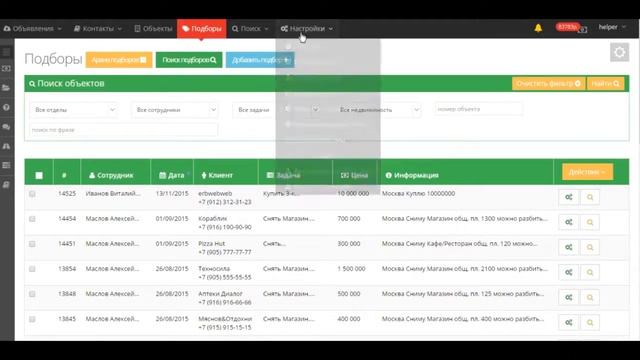Click the gear settings button
The image size is (640, 360).
(619, 52)
